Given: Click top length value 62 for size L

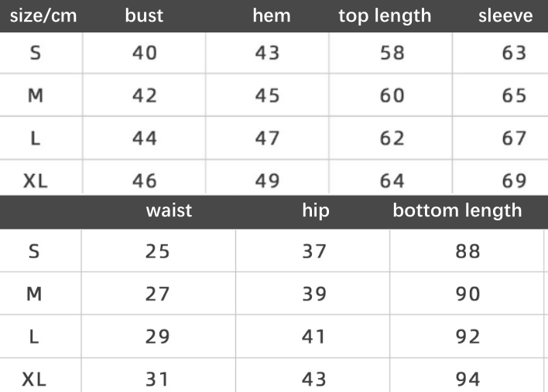Looking at the screenshot, I should [392, 138].
